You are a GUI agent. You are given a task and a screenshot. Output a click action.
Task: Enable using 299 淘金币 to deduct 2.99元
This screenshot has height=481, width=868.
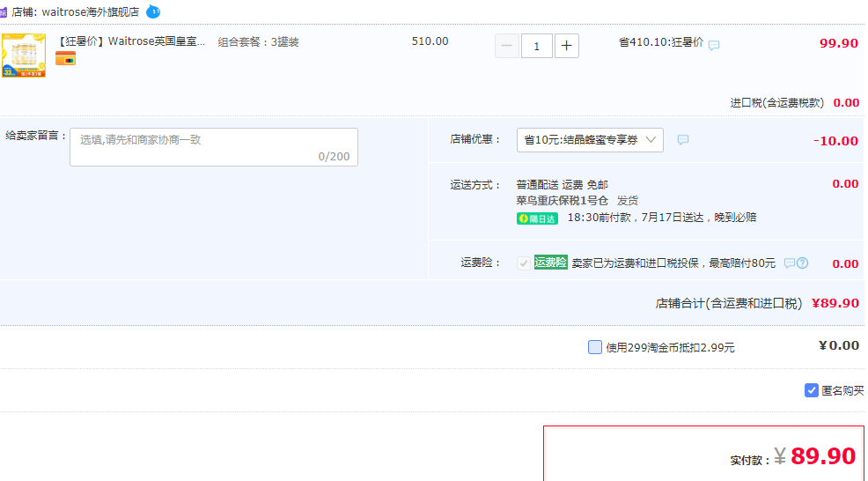click(x=594, y=347)
